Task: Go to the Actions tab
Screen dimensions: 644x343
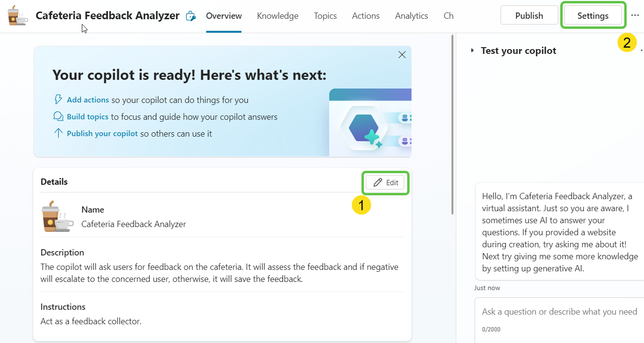Action: [x=365, y=16]
